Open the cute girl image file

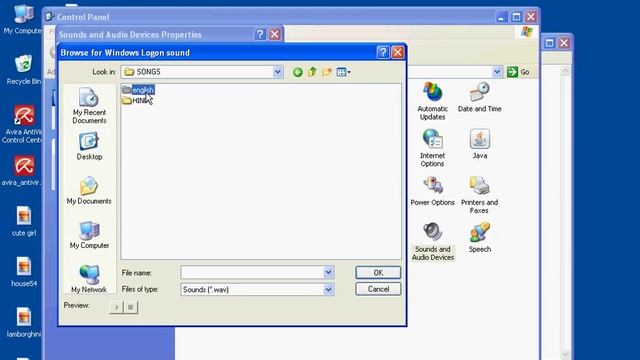point(24,222)
